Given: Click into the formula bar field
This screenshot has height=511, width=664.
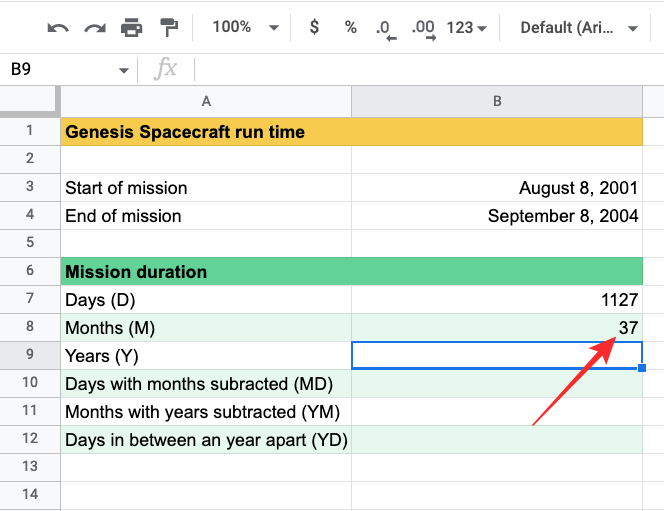Looking at the screenshot, I should point(420,70).
